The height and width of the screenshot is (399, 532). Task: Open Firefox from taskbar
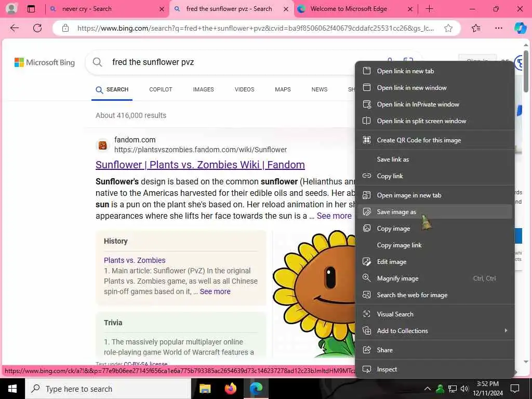click(231, 389)
